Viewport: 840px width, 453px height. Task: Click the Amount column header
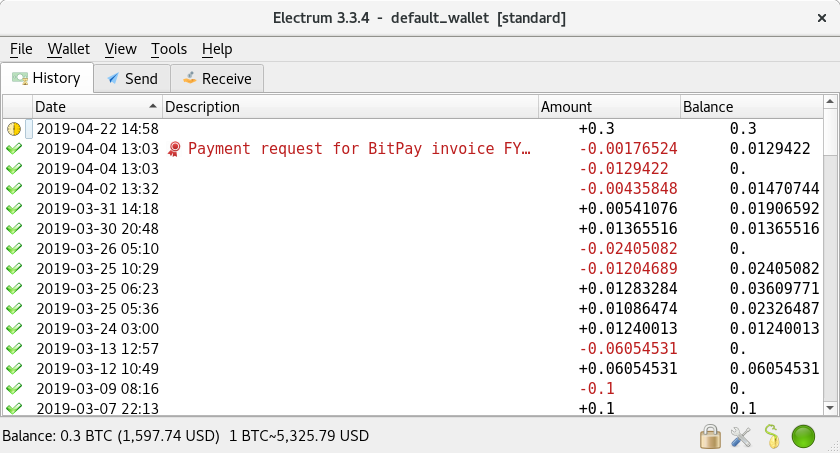tap(606, 107)
